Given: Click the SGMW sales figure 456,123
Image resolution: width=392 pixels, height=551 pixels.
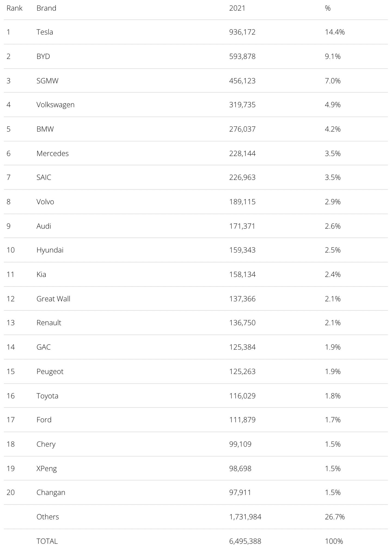Looking at the screenshot, I should tap(242, 81).
